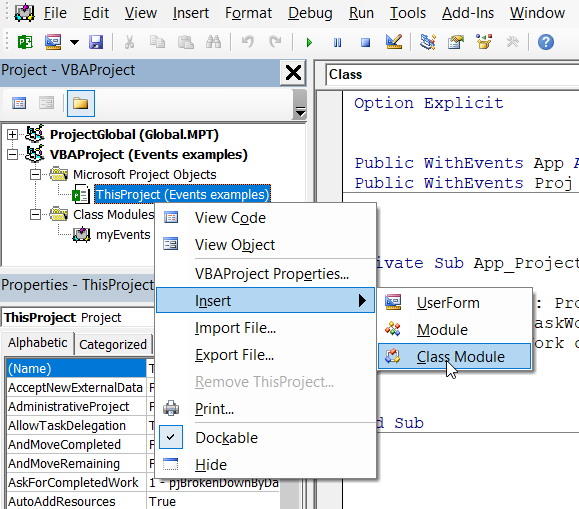
Task: Collapse the Microsoft Project Objects folder
Action: click(35, 174)
